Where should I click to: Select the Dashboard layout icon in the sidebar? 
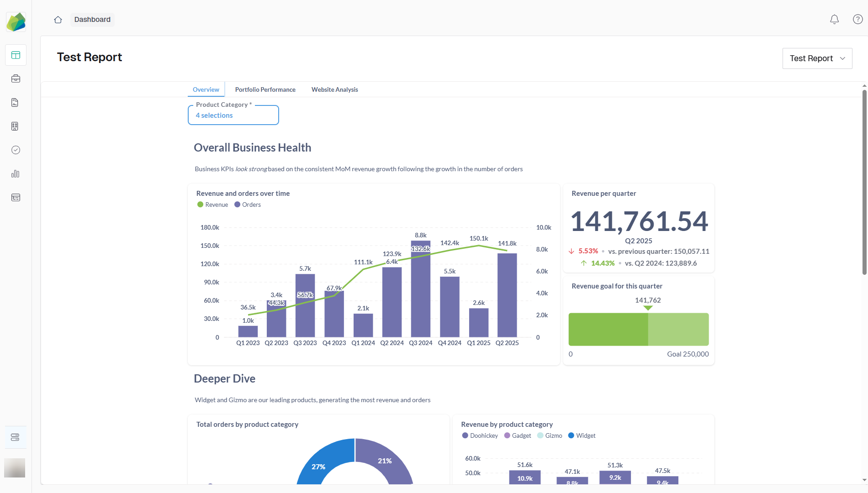coord(16,55)
